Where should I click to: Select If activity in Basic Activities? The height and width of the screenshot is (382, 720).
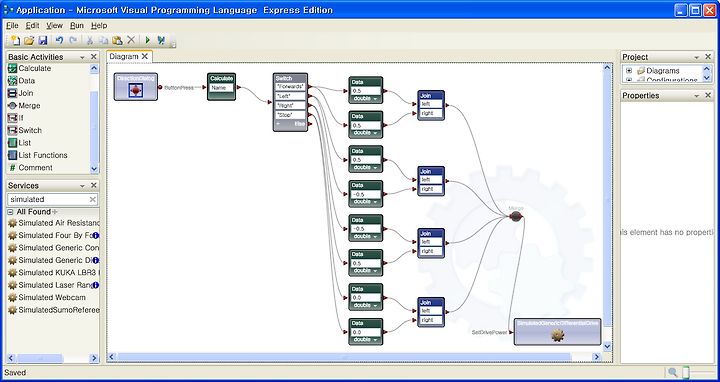click(x=16, y=118)
